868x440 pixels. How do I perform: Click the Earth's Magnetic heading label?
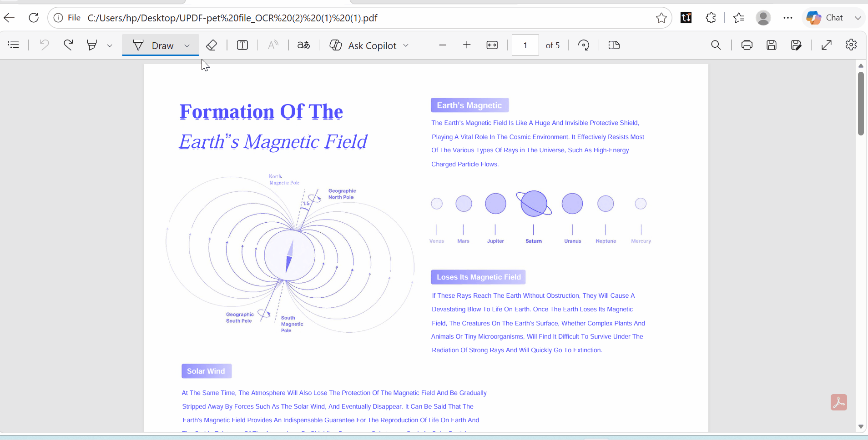pyautogui.click(x=469, y=105)
